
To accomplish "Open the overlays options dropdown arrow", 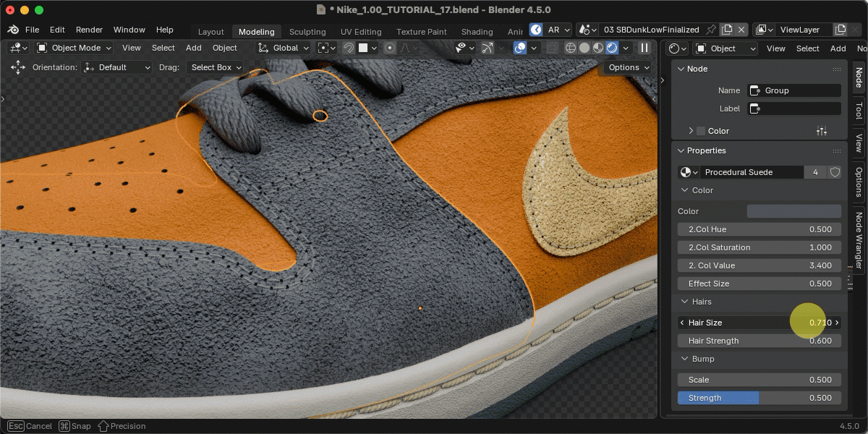I will pos(534,48).
